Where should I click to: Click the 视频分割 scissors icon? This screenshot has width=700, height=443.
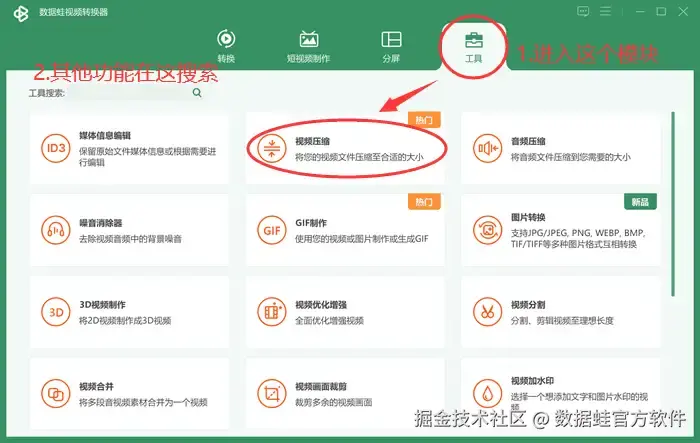pyautogui.click(x=488, y=312)
